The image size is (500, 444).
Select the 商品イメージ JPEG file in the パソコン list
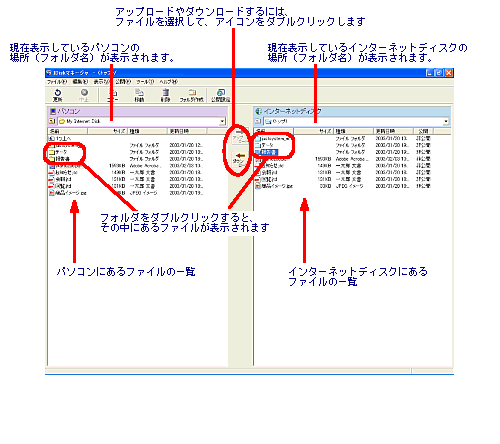[68, 193]
